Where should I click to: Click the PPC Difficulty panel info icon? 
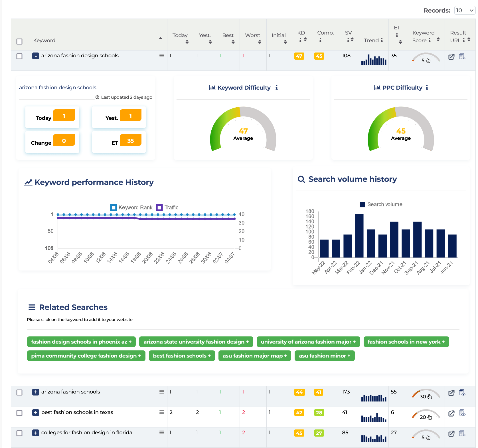point(427,88)
